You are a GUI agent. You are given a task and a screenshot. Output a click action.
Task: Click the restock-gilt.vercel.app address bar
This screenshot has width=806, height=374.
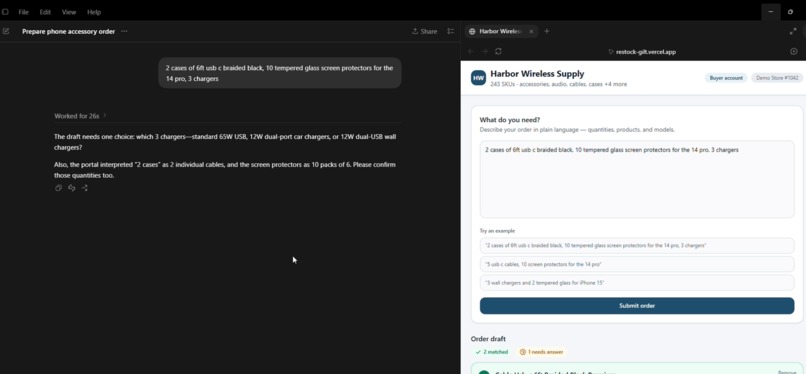[x=642, y=52]
